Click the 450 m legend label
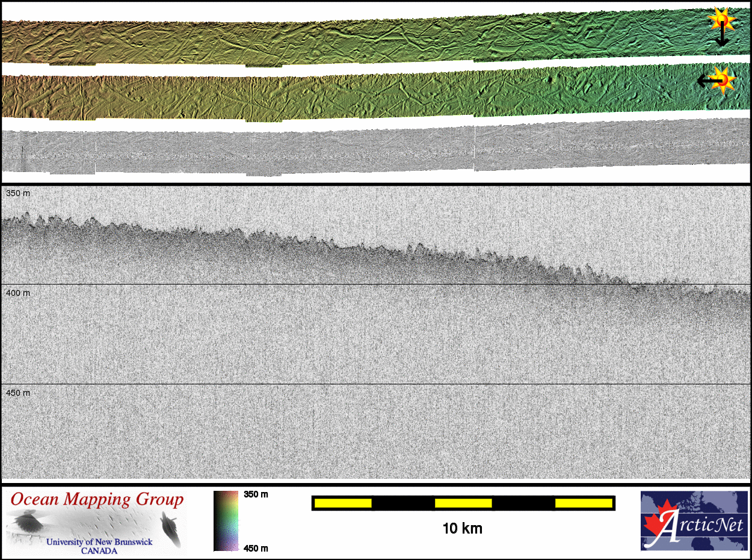 coord(256,547)
